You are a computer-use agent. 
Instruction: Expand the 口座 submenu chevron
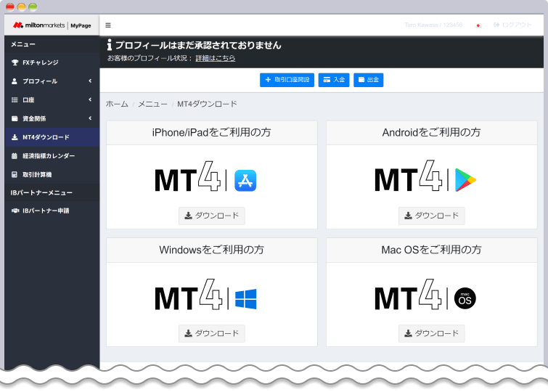click(90, 99)
